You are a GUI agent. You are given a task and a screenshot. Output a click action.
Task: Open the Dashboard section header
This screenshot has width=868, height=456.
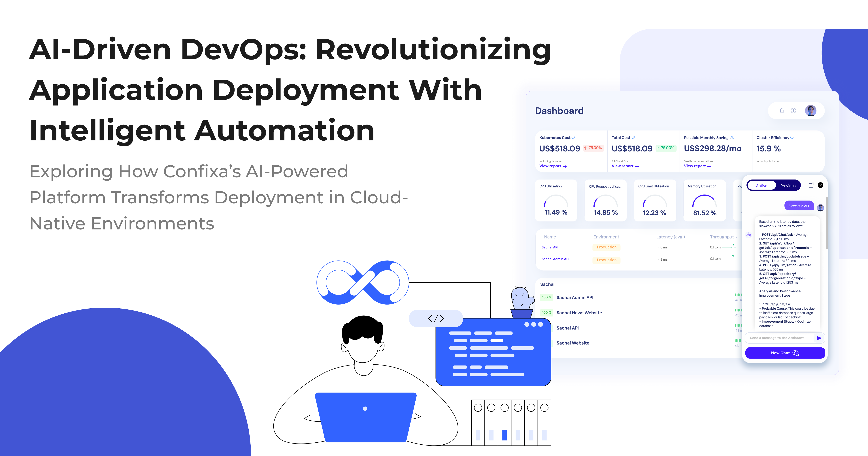click(559, 111)
